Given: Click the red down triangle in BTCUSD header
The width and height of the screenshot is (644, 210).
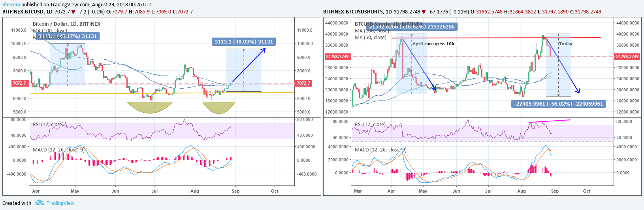Looking at the screenshot, I should click(x=73, y=11).
